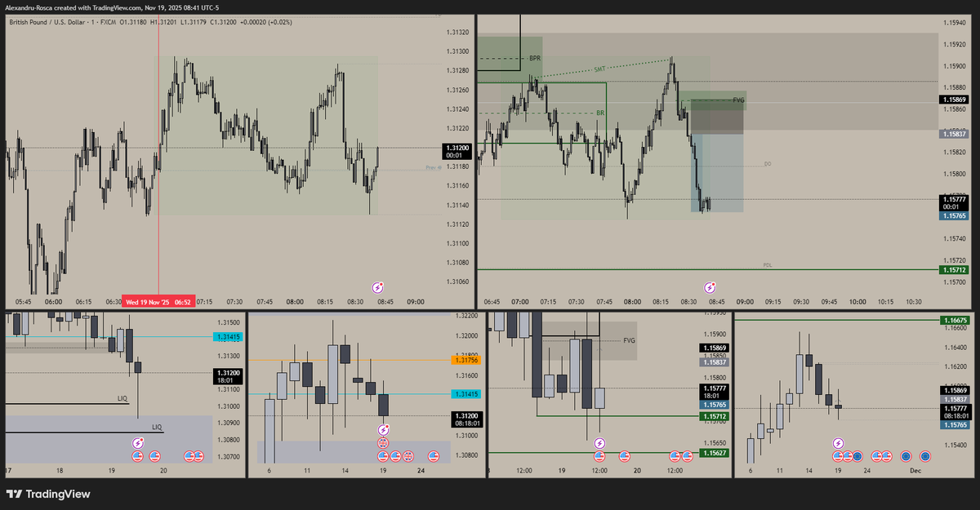Click the 1.15869 label in the top right chart

[x=955, y=99]
